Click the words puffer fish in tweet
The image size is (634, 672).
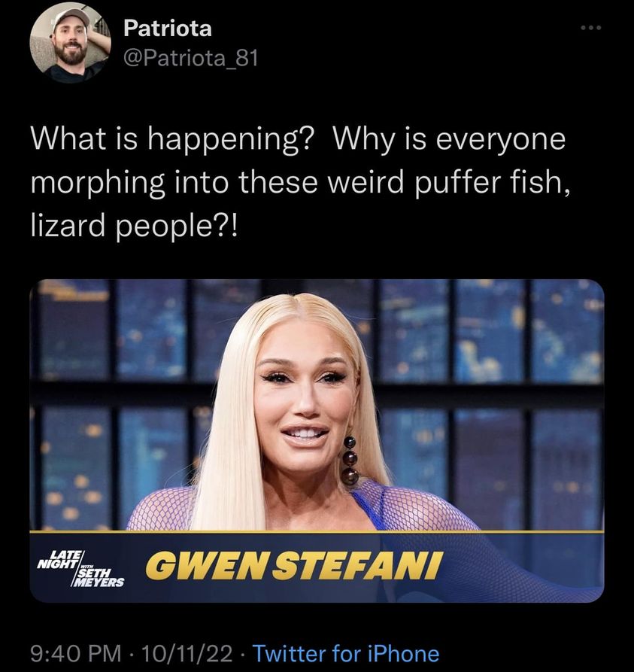[488, 182]
